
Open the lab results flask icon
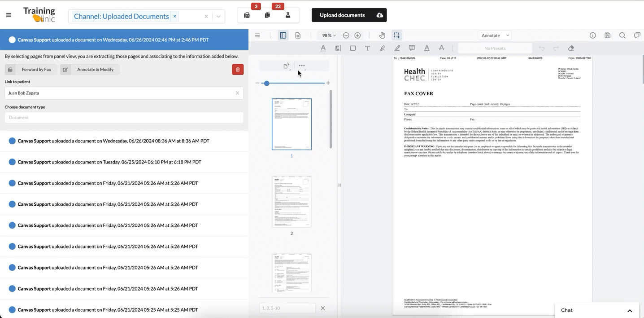287,15
